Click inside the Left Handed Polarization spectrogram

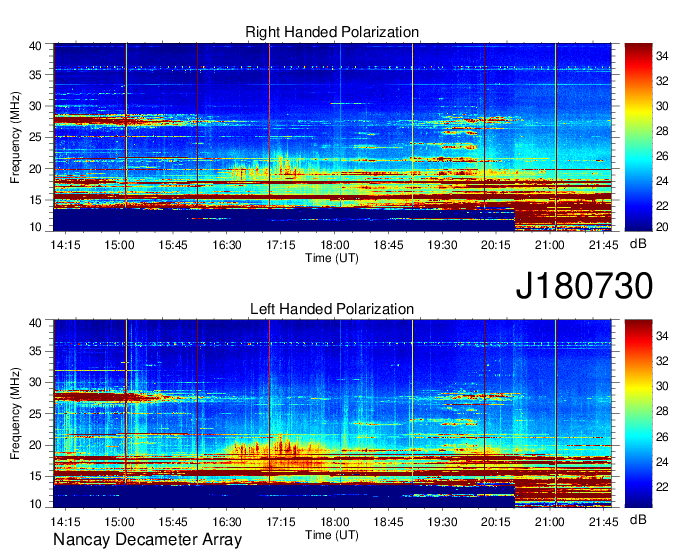point(332,413)
